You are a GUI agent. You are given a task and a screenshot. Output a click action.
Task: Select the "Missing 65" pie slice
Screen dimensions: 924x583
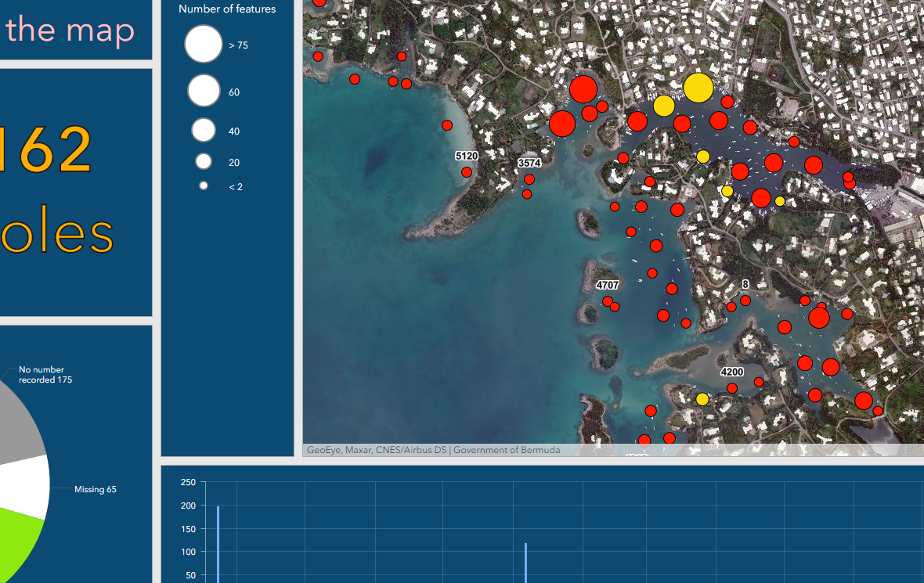[x=94, y=489]
